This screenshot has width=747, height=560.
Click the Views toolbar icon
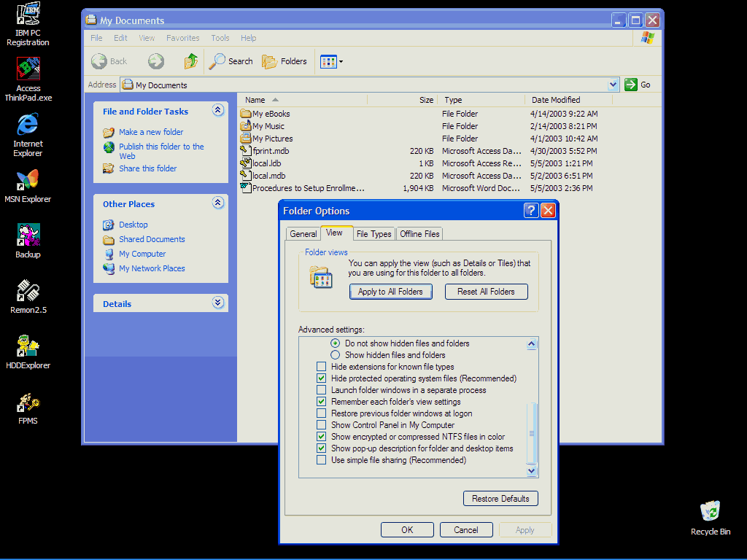(328, 61)
